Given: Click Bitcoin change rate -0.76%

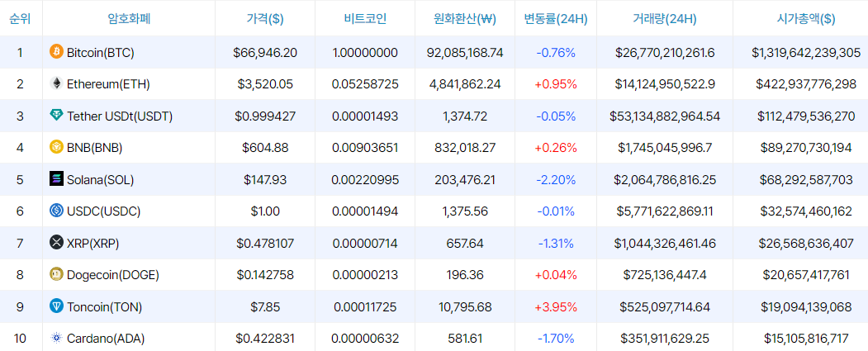Looking at the screenshot, I should point(556,53).
